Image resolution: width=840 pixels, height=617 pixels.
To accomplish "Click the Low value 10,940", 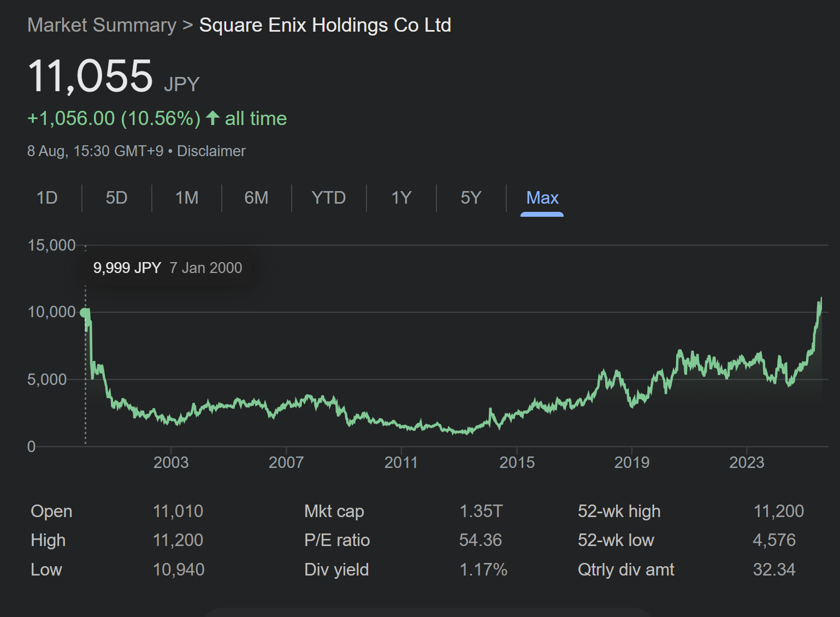I will (179, 569).
